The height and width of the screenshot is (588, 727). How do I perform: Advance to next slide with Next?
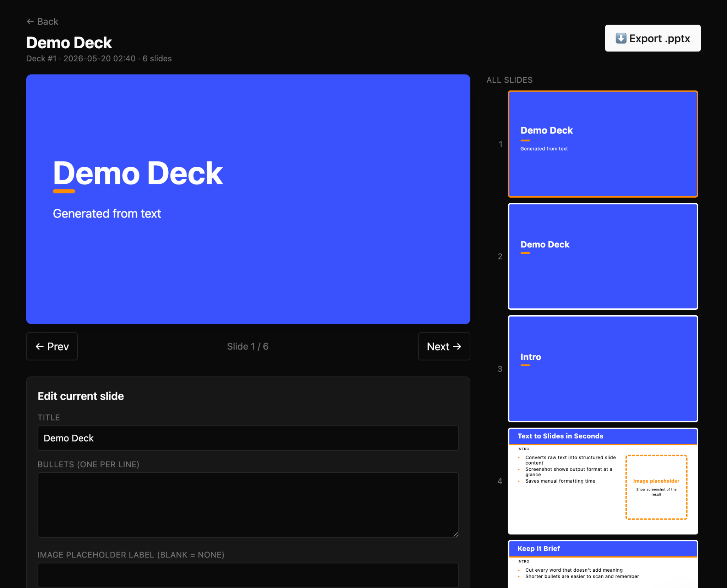coord(444,346)
